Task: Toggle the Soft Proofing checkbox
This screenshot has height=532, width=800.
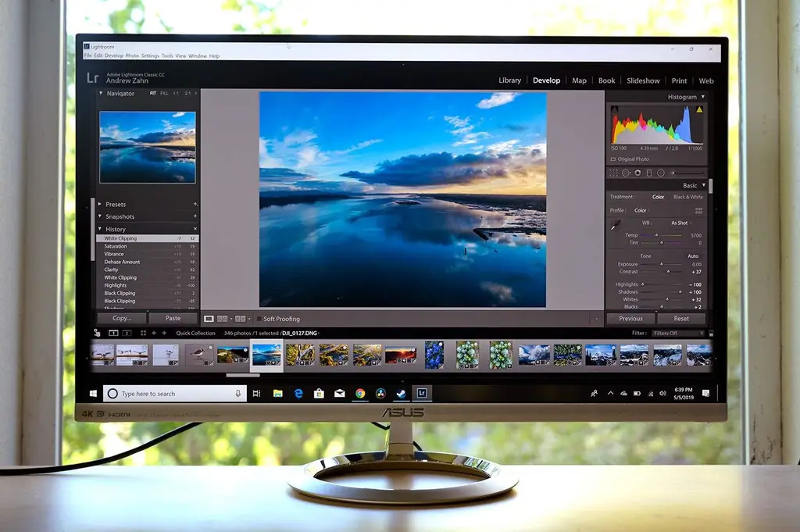Action: pos(259,319)
